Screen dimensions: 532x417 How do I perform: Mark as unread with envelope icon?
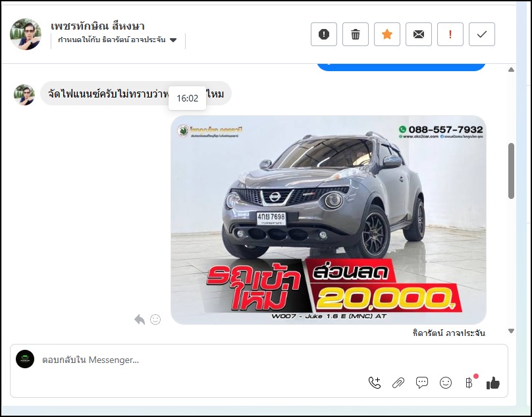pyautogui.click(x=418, y=34)
